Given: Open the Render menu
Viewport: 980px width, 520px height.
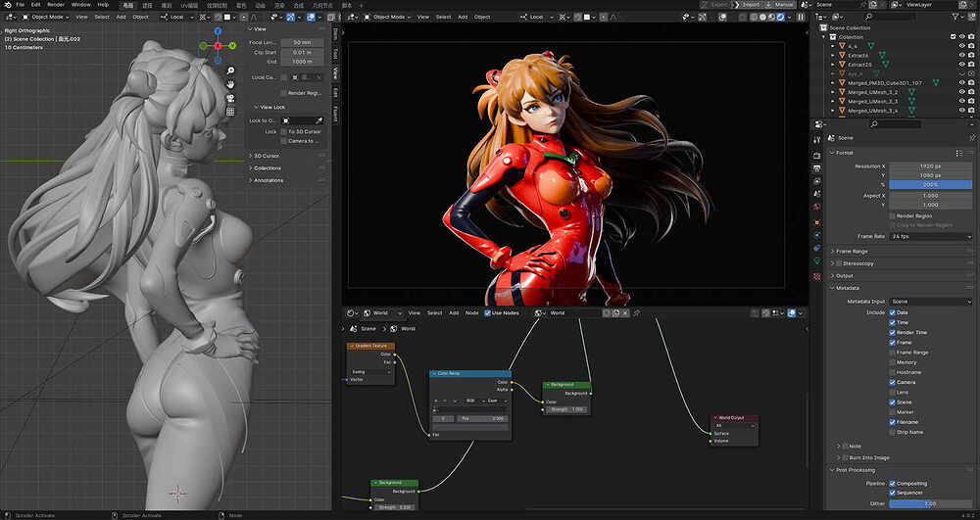Looking at the screenshot, I should click(x=56, y=4).
